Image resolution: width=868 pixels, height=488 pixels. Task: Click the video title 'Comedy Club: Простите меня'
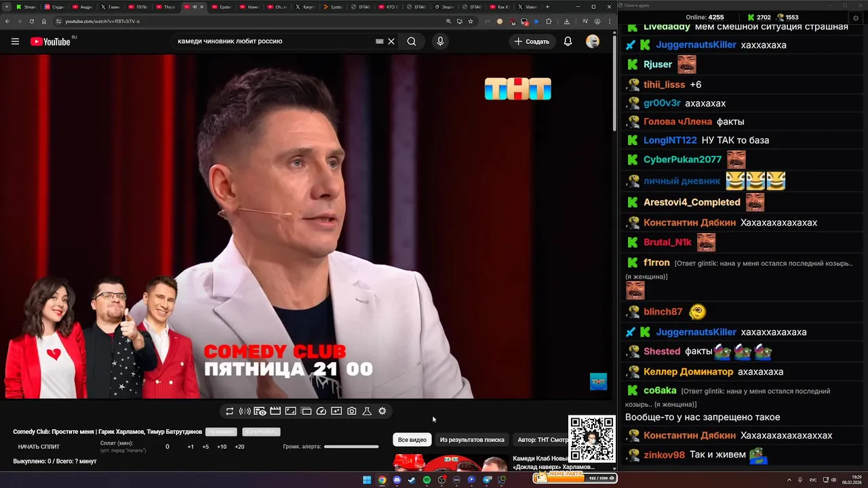(107, 432)
